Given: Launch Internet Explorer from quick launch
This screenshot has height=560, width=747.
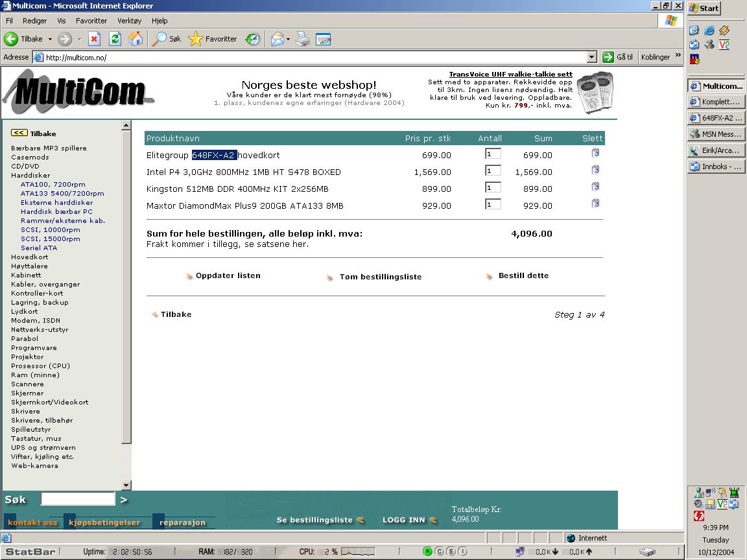Looking at the screenshot, I should tap(709, 30).
